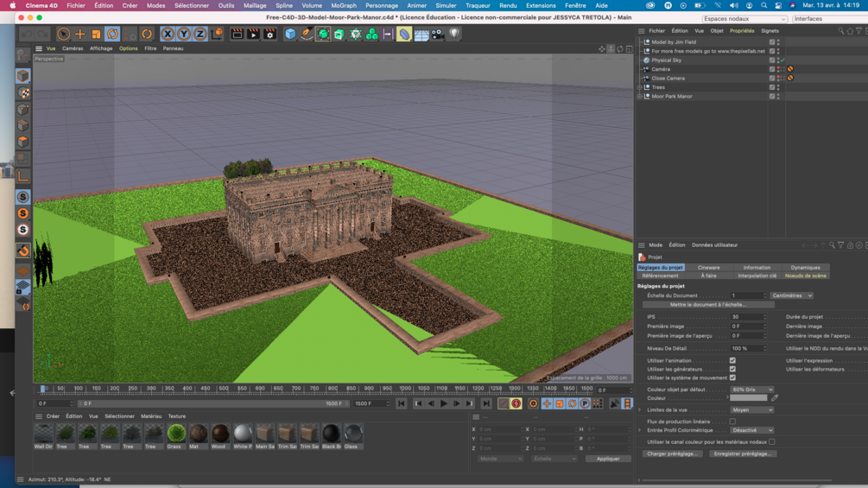Click Mettre le document à l'échelle button
The height and width of the screenshot is (488, 868).
click(708, 305)
